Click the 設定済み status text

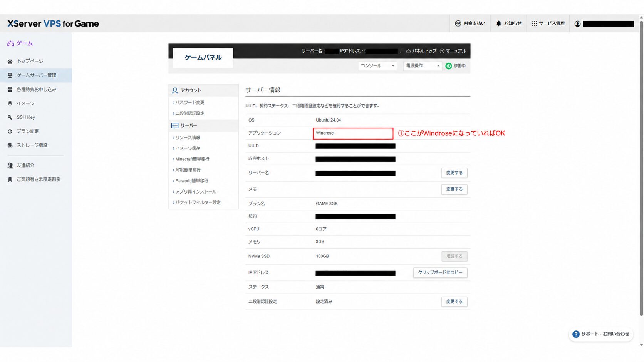pyautogui.click(x=324, y=302)
